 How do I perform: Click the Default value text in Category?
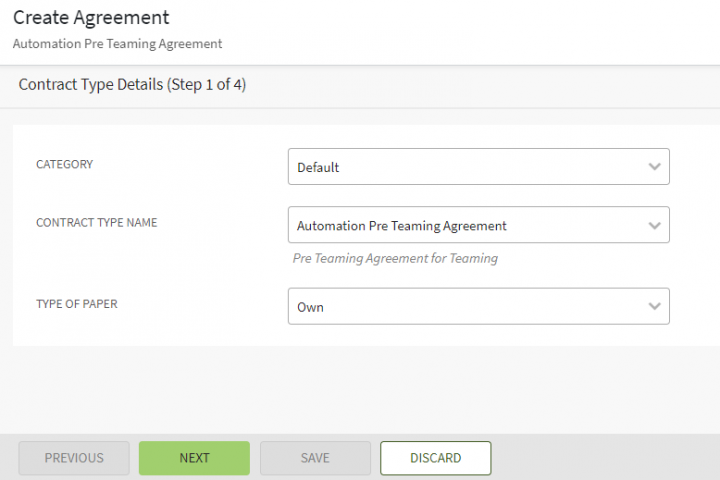tap(318, 168)
